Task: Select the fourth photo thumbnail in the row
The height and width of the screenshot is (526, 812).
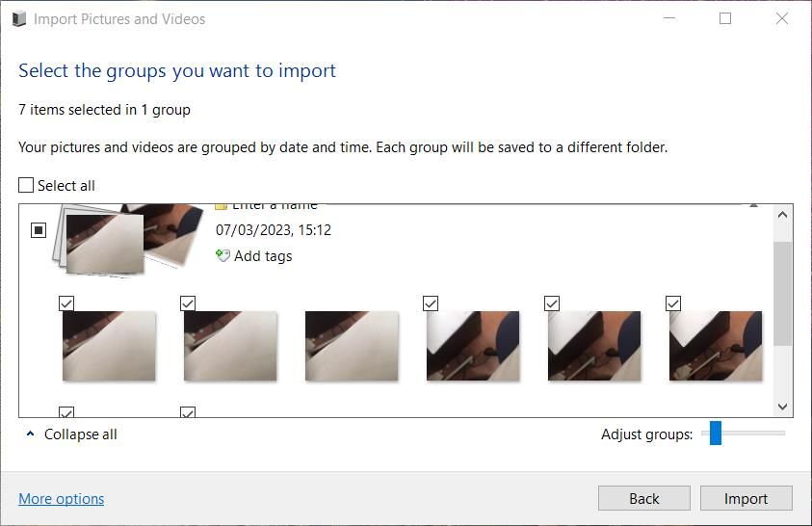Action: point(473,346)
